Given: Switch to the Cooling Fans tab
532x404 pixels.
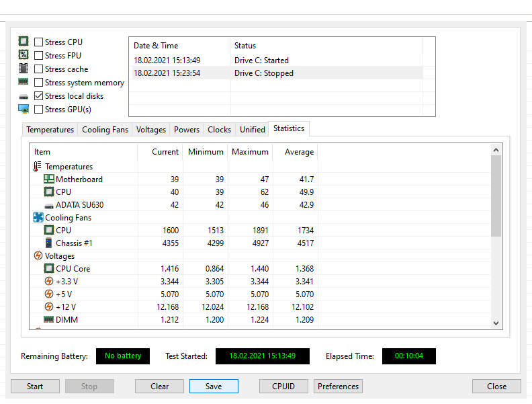Looking at the screenshot, I should [105, 130].
